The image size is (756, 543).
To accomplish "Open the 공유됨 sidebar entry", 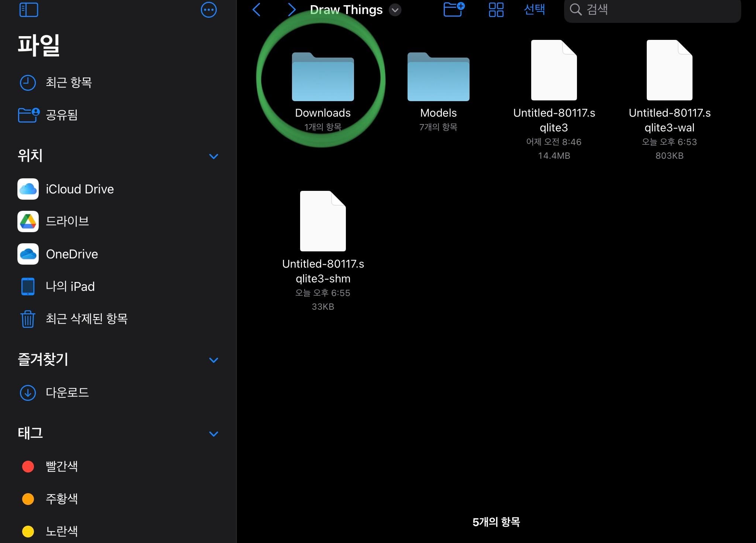I will click(x=61, y=115).
